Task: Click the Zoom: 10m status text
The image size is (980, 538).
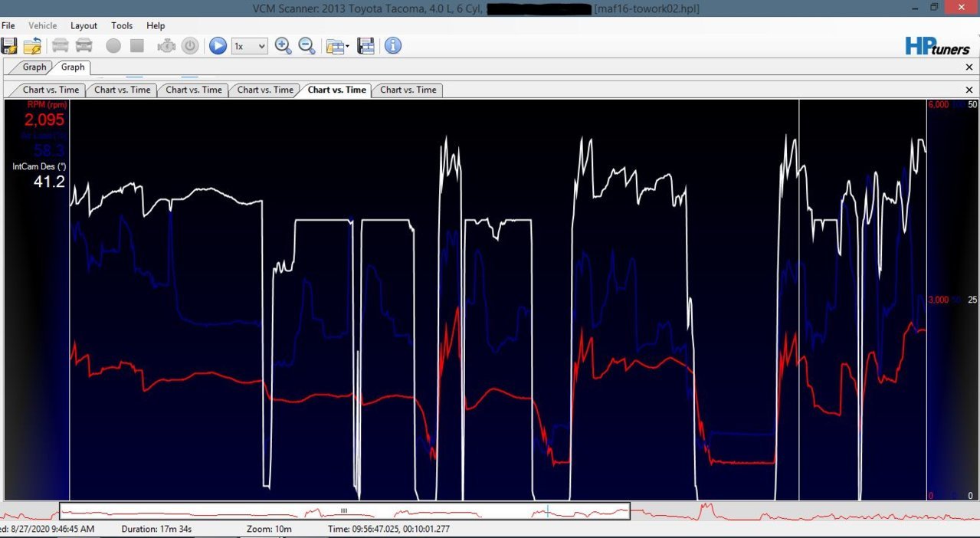Action: click(269, 530)
